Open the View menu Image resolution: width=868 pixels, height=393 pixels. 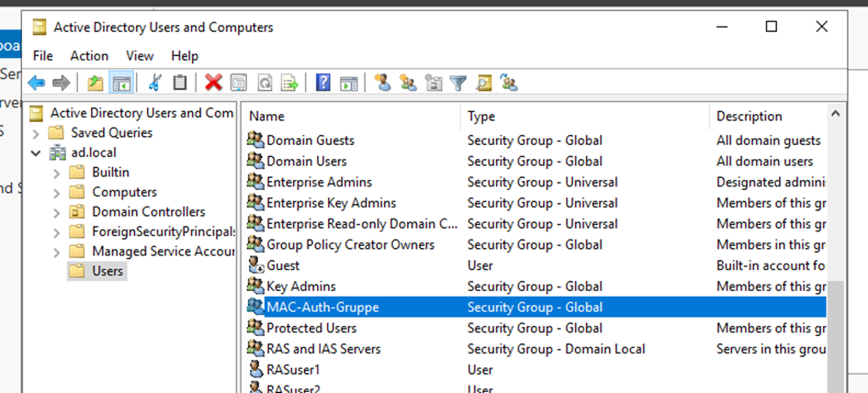140,56
